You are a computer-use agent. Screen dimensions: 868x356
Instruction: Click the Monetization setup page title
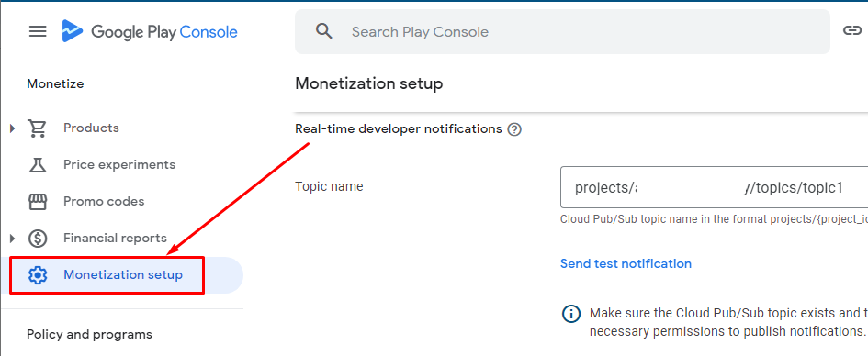tap(368, 84)
